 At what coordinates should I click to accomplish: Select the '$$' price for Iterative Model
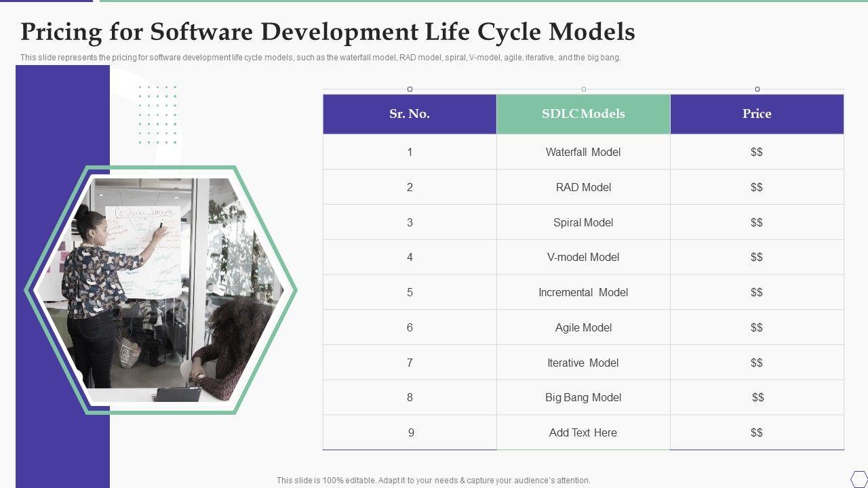(757, 363)
